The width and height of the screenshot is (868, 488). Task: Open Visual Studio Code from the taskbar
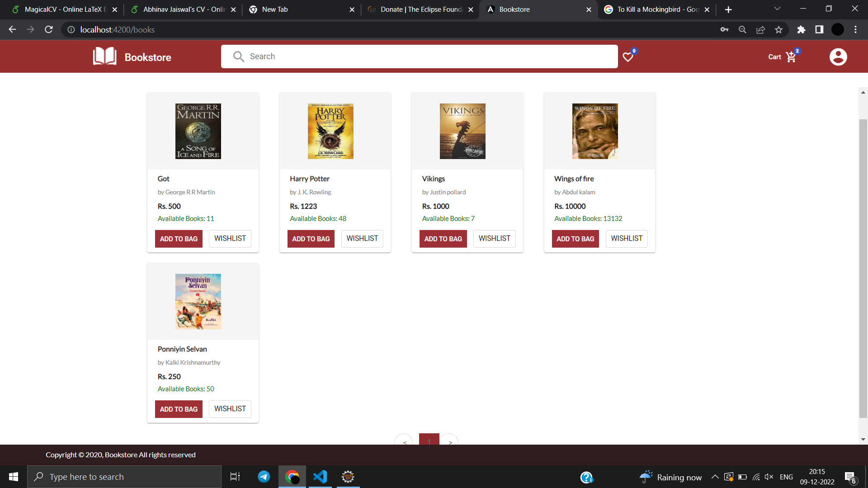click(320, 476)
